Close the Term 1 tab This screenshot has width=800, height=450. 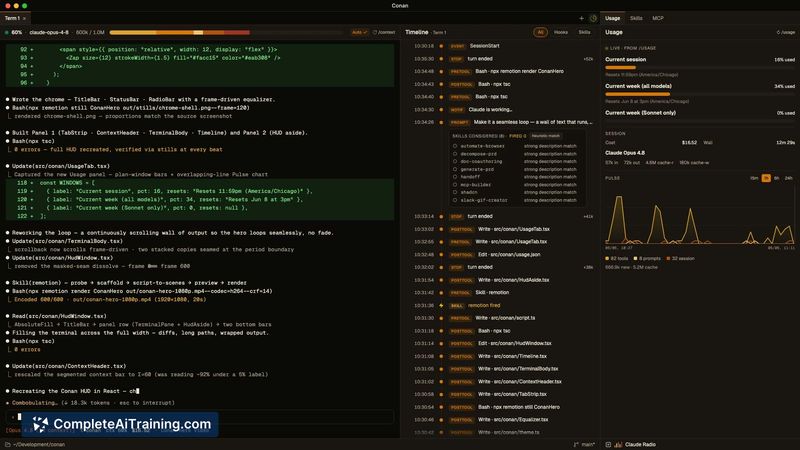tap(24, 18)
